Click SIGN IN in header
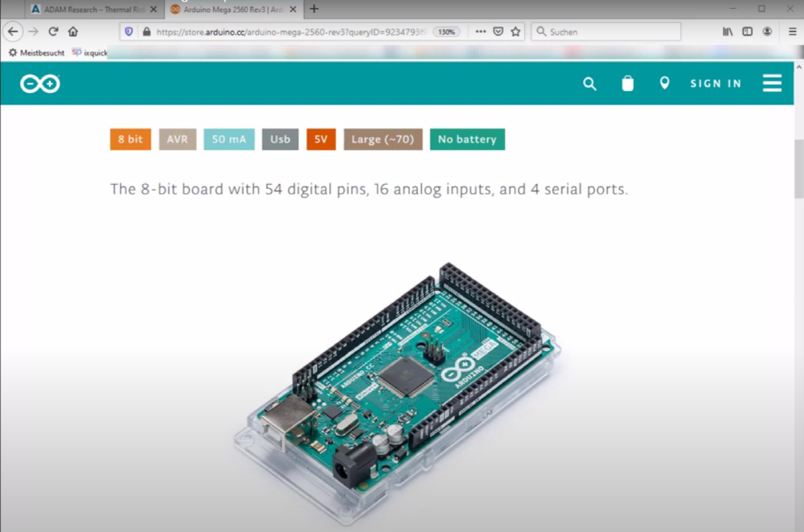Viewport: 804px width, 532px height. pyautogui.click(x=716, y=84)
